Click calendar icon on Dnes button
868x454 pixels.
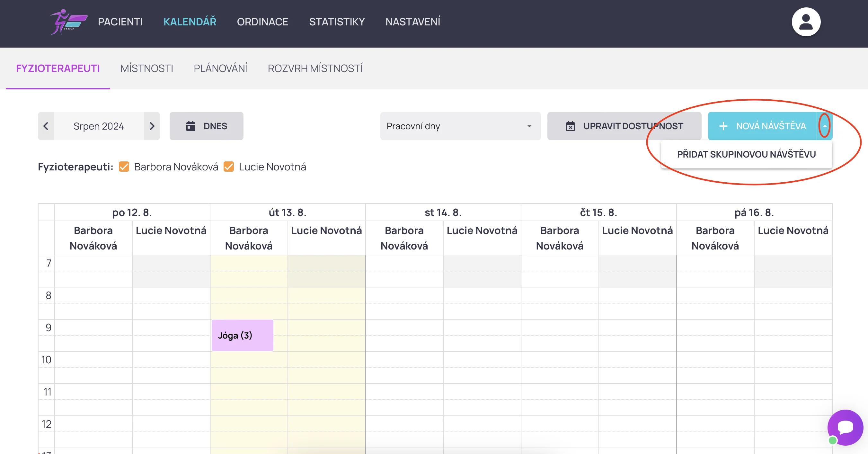coord(191,126)
